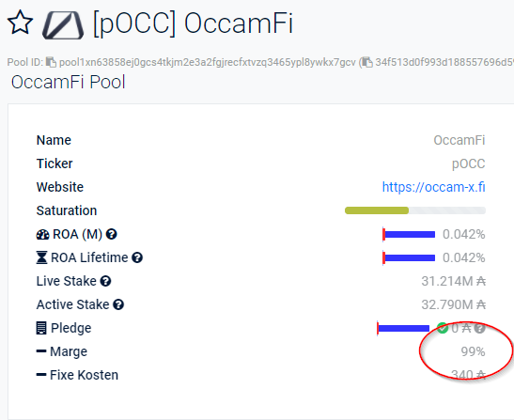Open the ROA (M) help question mark
Screen dimensions: 514x420
click(x=112, y=234)
